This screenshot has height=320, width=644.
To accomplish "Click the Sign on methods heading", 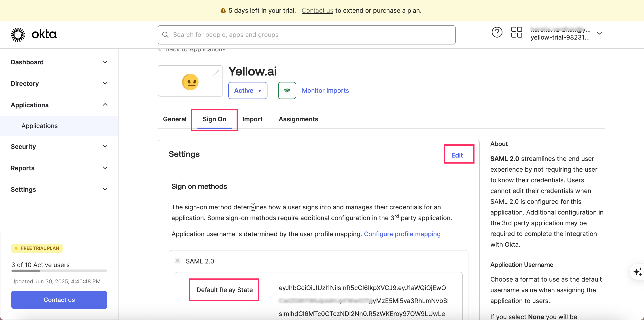I will 199,186.
